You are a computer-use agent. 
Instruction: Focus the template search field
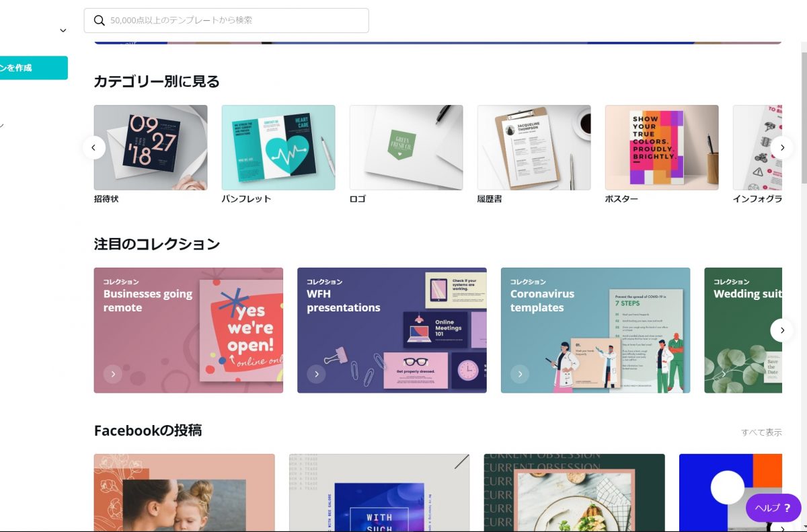pos(226,20)
